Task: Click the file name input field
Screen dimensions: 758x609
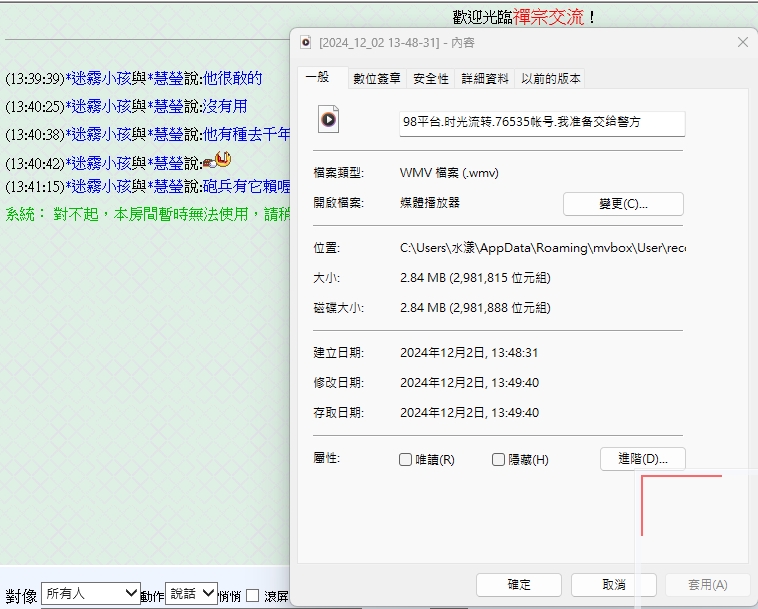Action: [x=542, y=123]
